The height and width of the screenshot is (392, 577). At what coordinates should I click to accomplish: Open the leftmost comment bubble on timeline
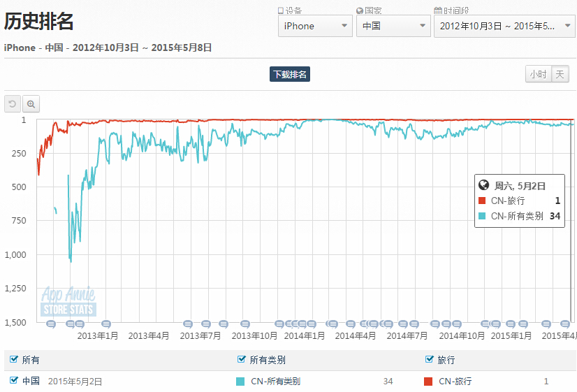click(51, 324)
